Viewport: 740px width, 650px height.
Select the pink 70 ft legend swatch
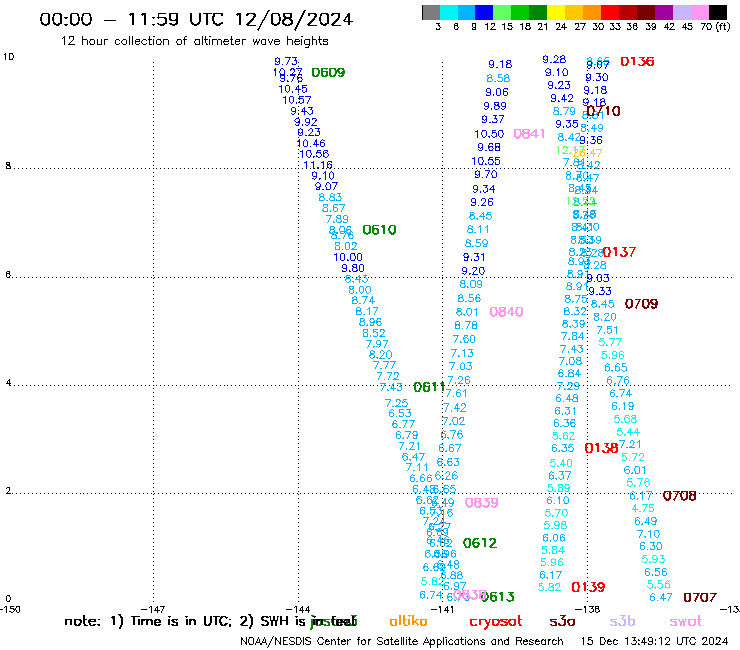click(x=698, y=12)
